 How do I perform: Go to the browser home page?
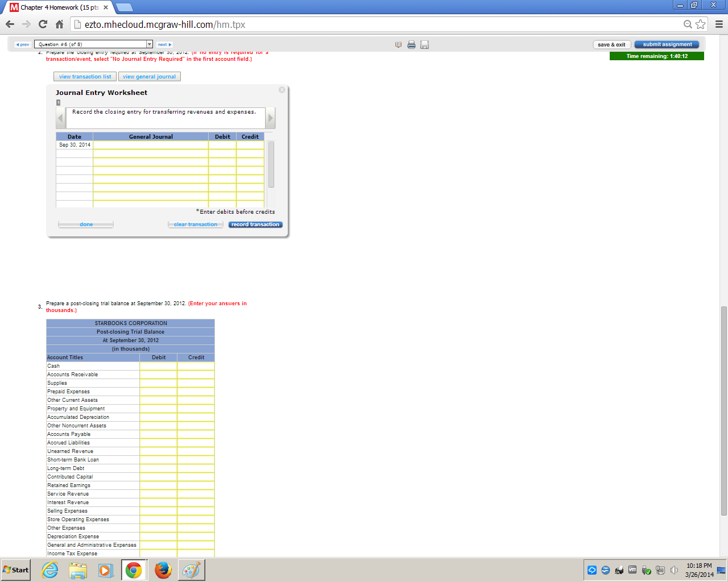(x=59, y=24)
